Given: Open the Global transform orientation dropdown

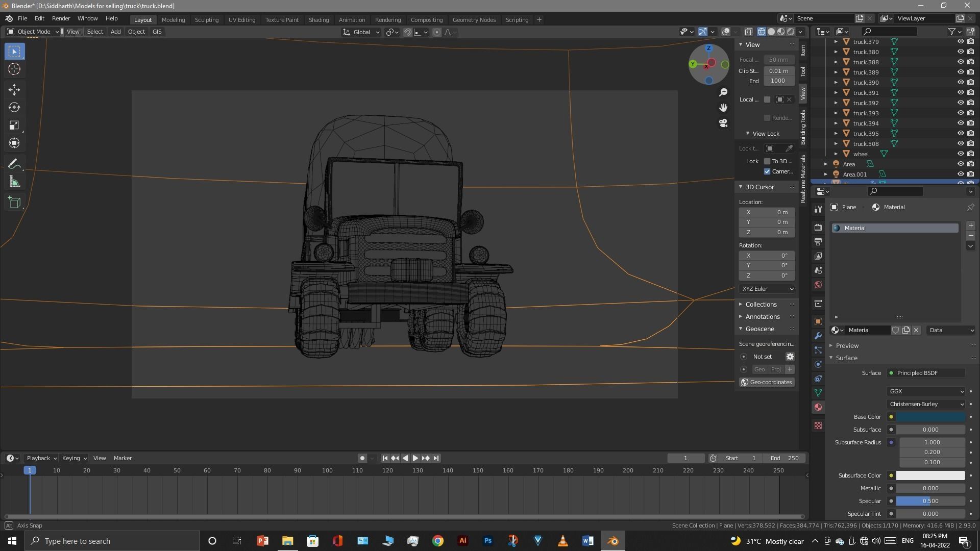Looking at the screenshot, I should 361,32.
